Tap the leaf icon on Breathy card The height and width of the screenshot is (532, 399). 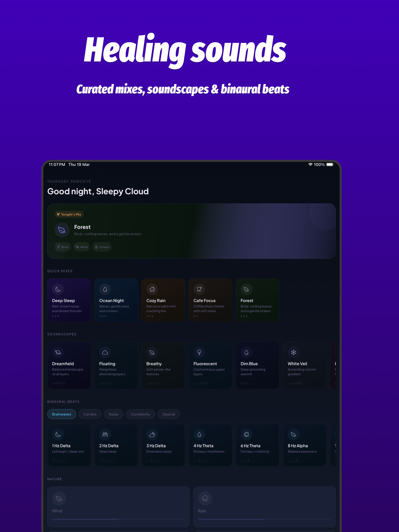[152, 352]
